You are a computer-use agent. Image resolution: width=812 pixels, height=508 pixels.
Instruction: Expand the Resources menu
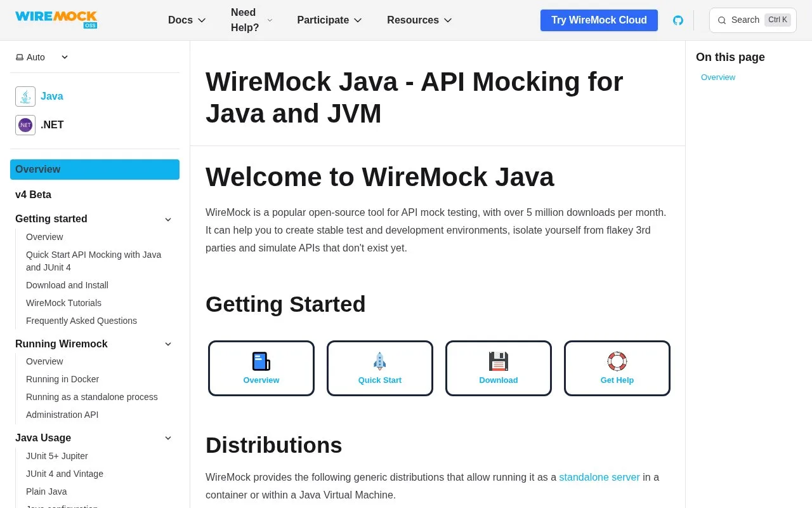tap(419, 20)
